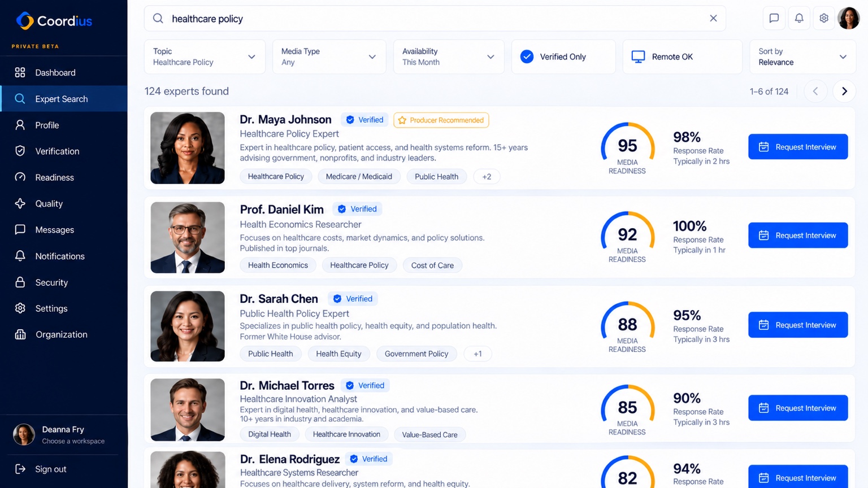Open Dr. Michael Torres's profile name

pyautogui.click(x=287, y=385)
